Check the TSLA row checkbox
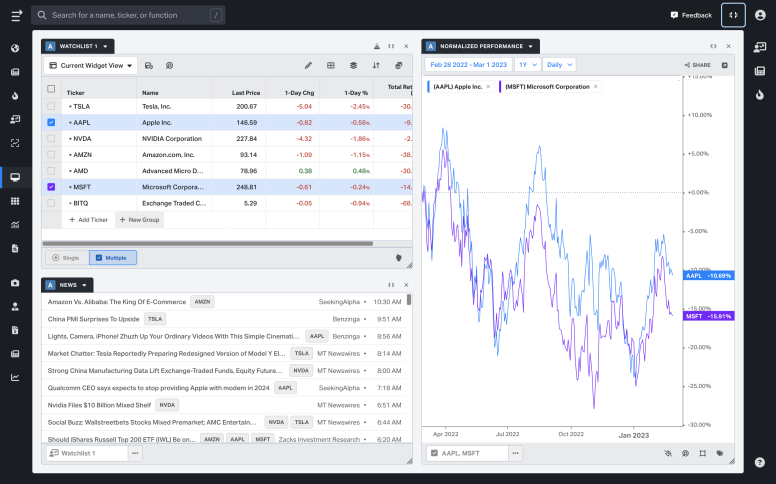The height and width of the screenshot is (484, 776). point(52,106)
